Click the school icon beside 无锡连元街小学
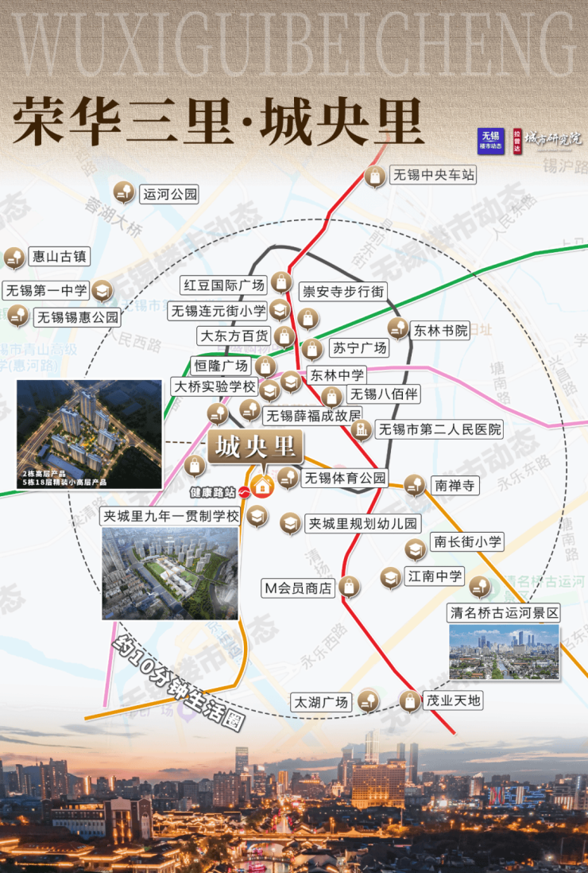The image size is (588, 873). 280,310
